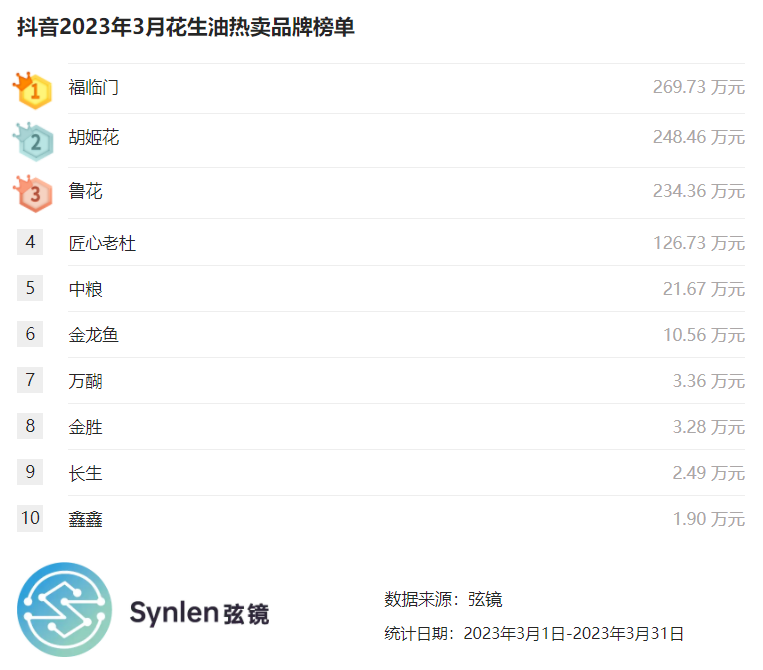
Task: Click sales value 248.46 万元
Action: (x=699, y=137)
